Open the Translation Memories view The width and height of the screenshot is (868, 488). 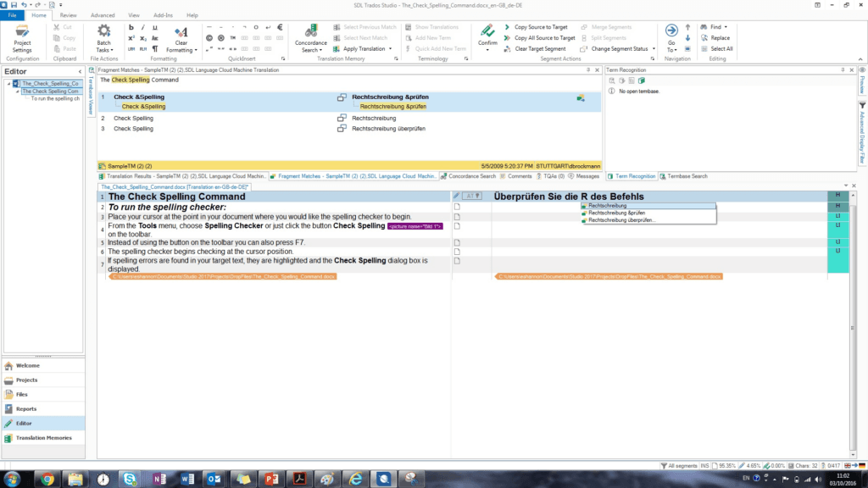coord(43,437)
